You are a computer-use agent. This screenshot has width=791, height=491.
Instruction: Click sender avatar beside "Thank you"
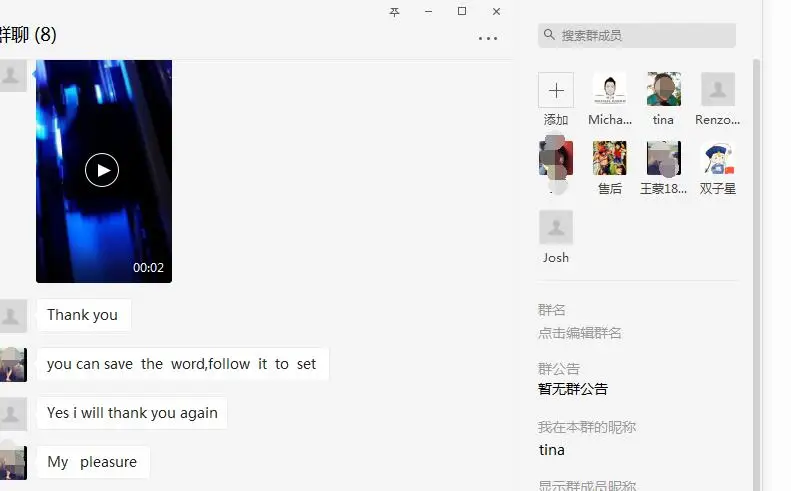click(12, 316)
